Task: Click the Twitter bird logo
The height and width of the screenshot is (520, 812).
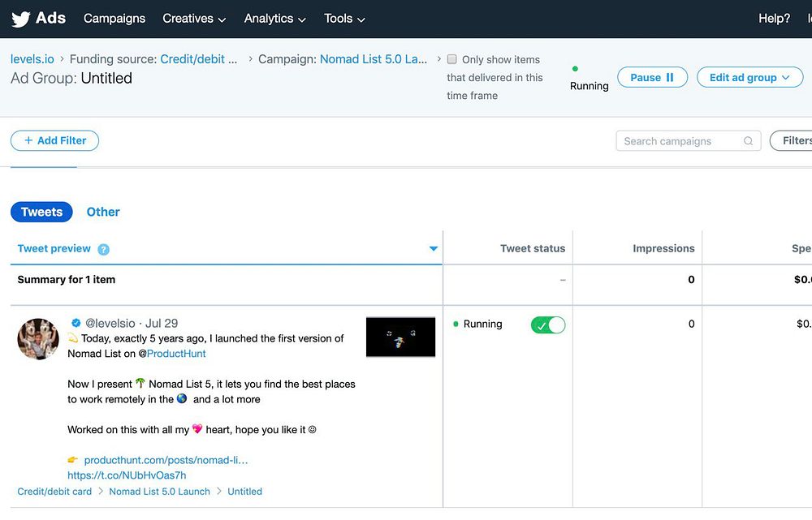Action: [21, 19]
